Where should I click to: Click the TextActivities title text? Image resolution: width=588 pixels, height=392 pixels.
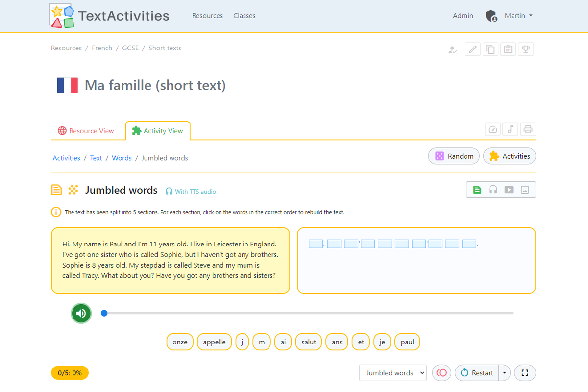pyautogui.click(x=123, y=16)
